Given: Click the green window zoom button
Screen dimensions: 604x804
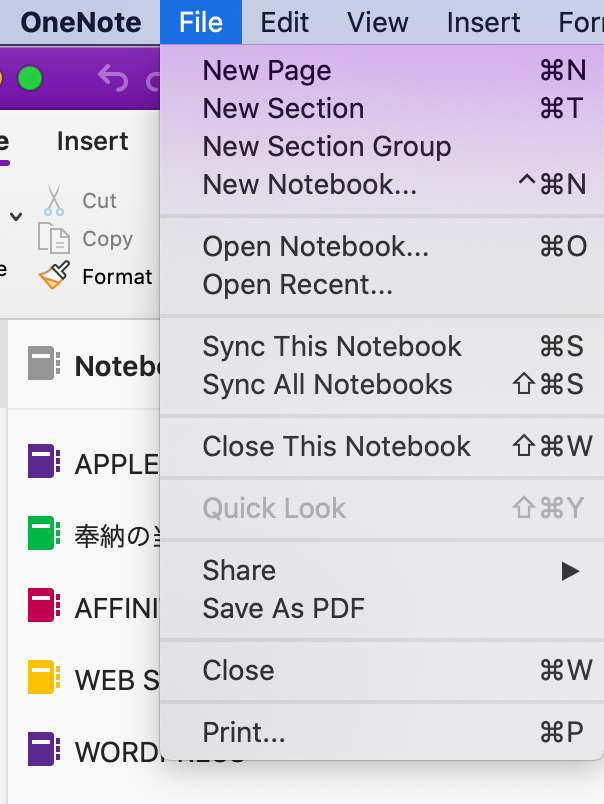Looking at the screenshot, I should tap(30, 77).
